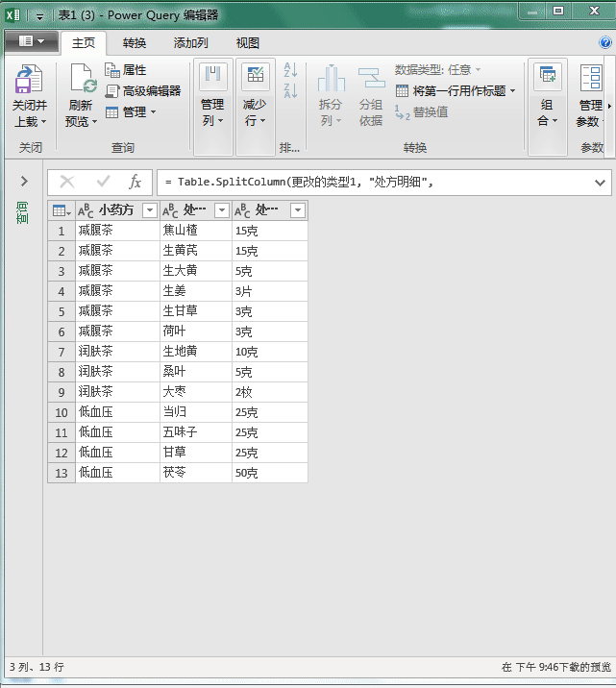Select cell 桑叶 in row 8
Viewport: 616px width, 688px height.
[x=196, y=372]
